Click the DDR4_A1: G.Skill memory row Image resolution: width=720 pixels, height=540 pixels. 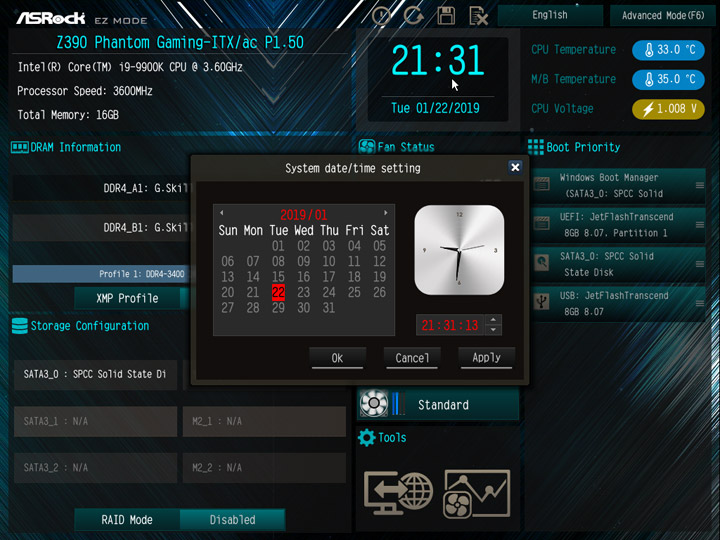(102, 188)
